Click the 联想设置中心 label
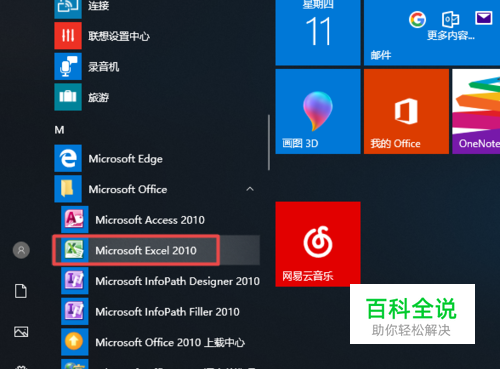This screenshot has width=500, height=369. [119, 36]
